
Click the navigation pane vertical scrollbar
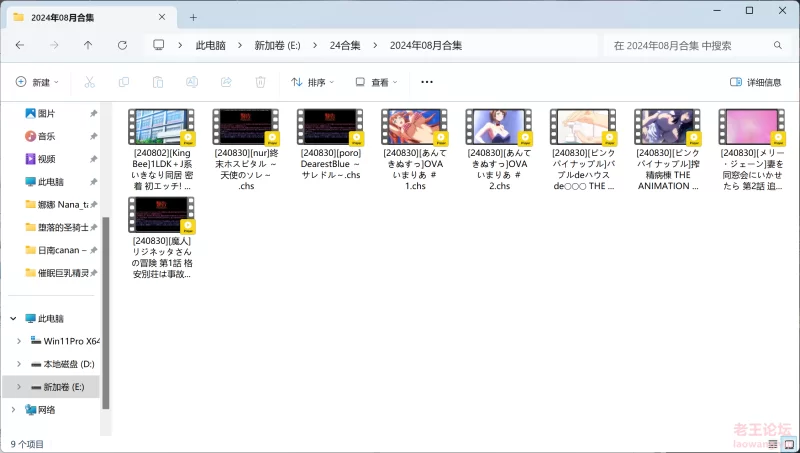point(105,300)
